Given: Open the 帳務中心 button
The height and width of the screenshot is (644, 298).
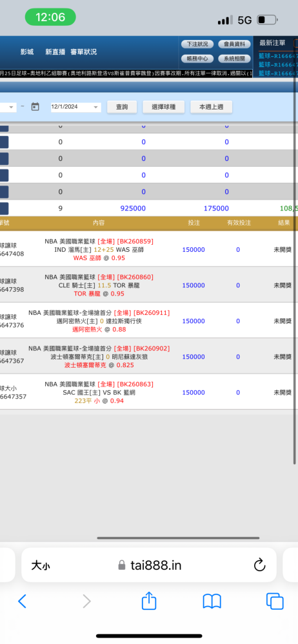Looking at the screenshot, I should [197, 59].
